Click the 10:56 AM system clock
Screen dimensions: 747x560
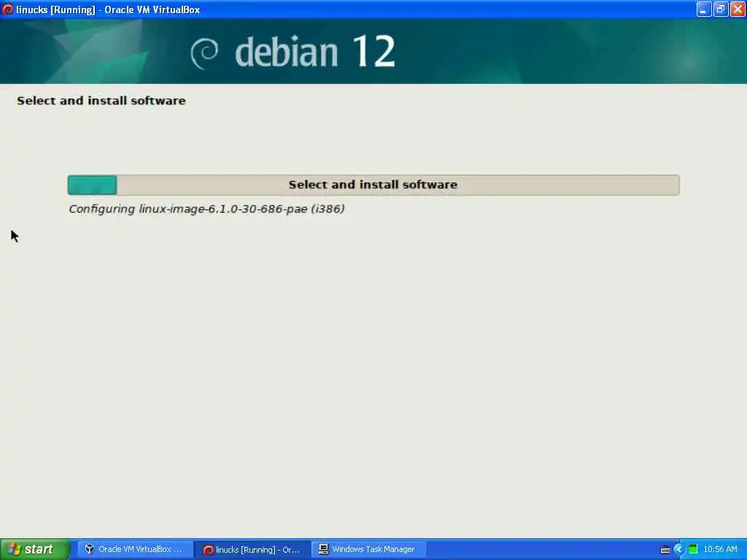720,550
